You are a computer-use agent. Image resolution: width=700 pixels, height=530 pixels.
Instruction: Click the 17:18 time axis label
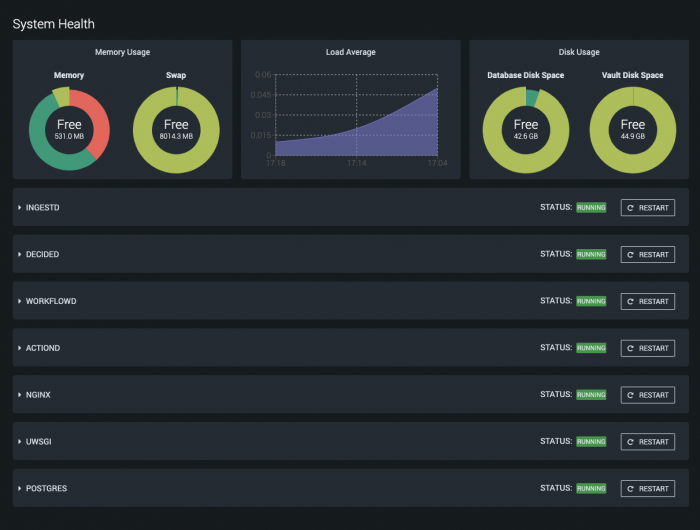(x=276, y=163)
